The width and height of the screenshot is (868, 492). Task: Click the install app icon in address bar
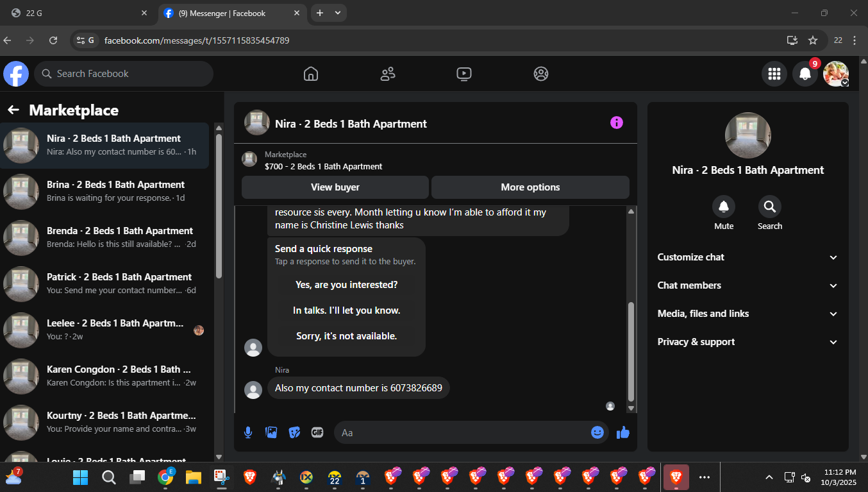792,40
